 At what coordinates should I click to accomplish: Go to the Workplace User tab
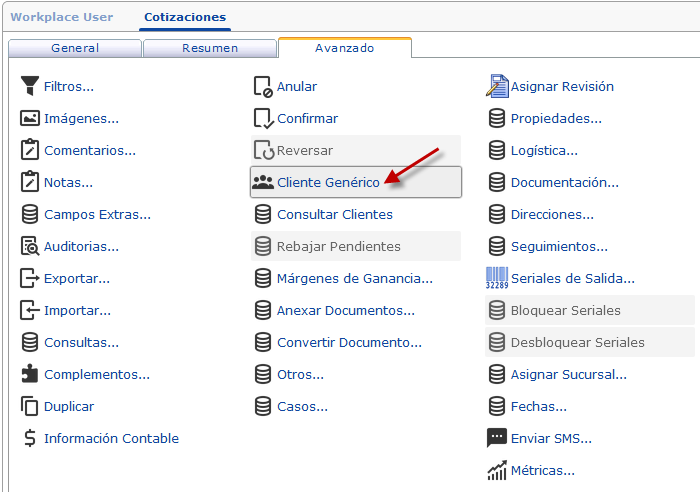61,17
